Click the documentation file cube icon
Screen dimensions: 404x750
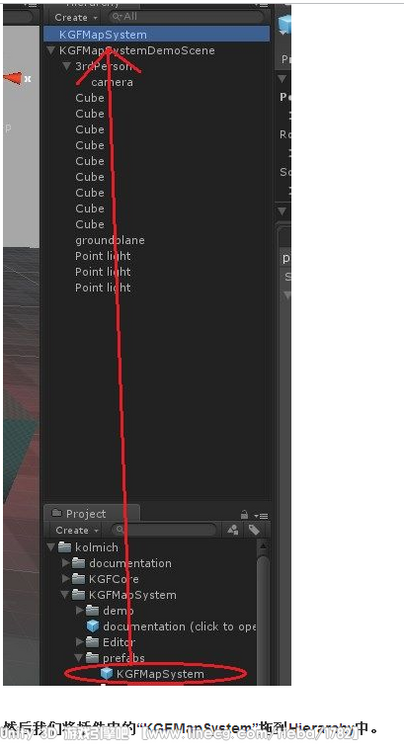point(93,626)
